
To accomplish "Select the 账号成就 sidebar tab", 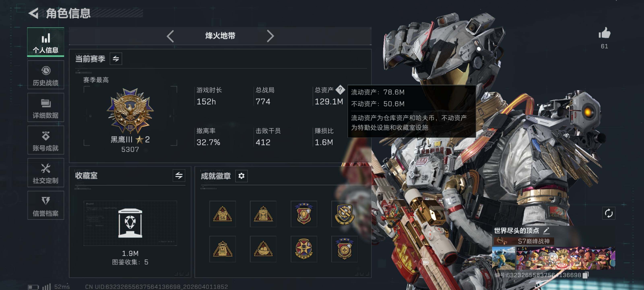I will pyautogui.click(x=46, y=140).
